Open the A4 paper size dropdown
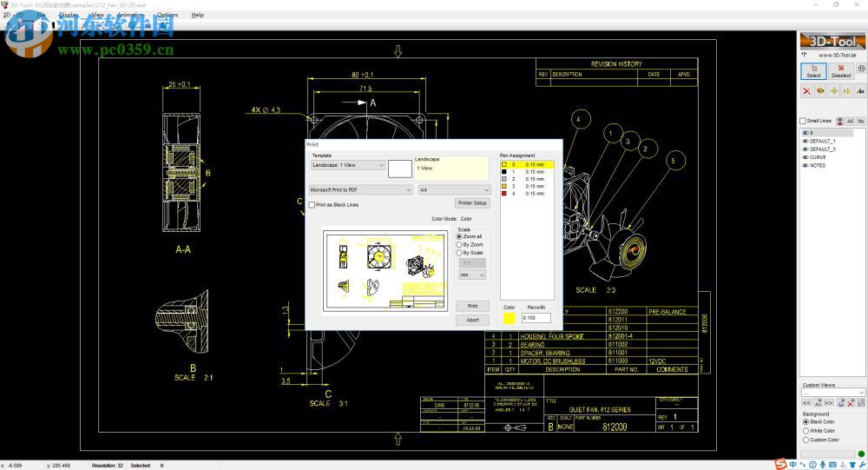Screen dimensions: 868x470 tap(454, 189)
